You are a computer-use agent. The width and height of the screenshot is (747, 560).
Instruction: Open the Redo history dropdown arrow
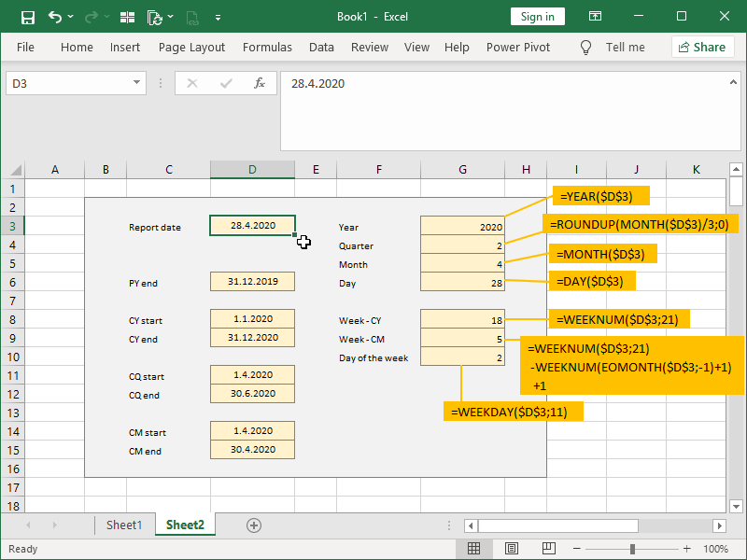106,17
